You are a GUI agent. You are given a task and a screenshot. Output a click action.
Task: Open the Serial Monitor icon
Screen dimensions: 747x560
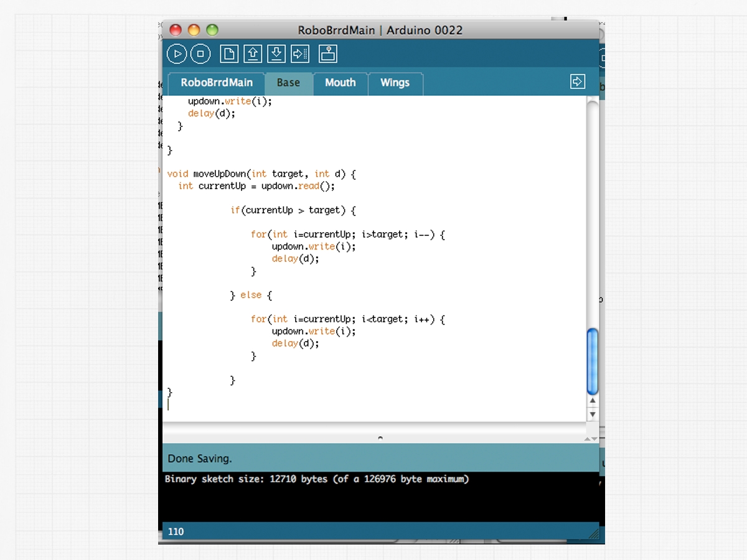(328, 54)
